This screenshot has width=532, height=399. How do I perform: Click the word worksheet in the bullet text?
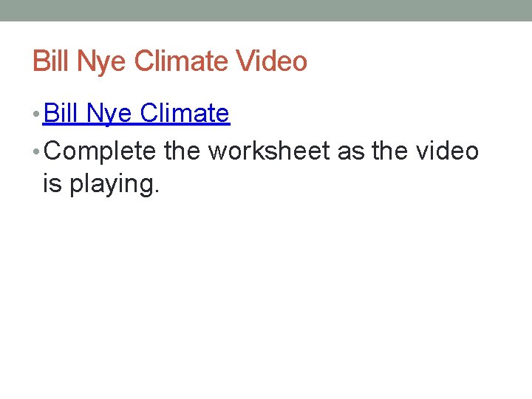coord(269,151)
